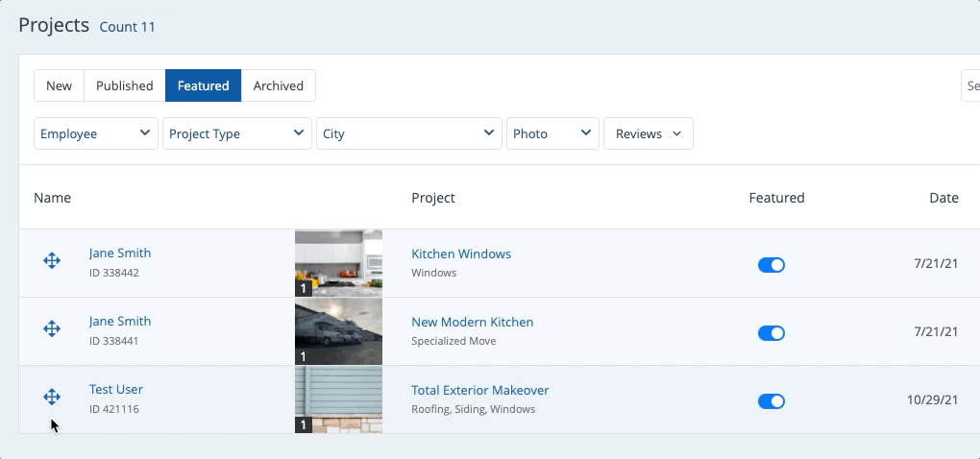
Task: Open the siding photo thumbnail for Test User
Action: point(338,399)
